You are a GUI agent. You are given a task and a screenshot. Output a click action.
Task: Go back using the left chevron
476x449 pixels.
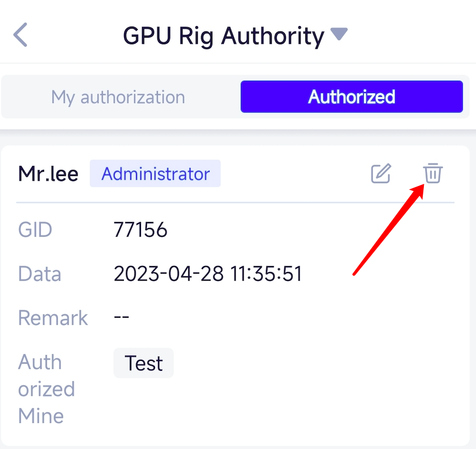(20, 36)
